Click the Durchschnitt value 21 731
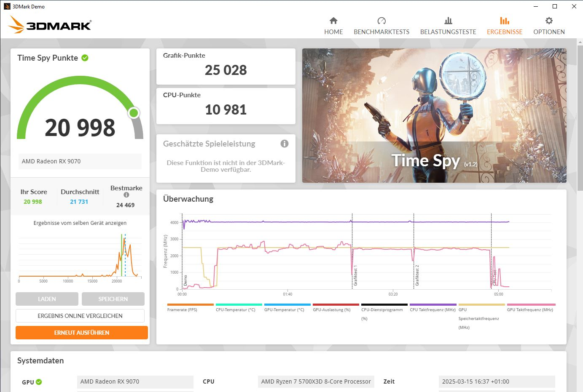This screenshot has width=583, height=392. tap(79, 202)
